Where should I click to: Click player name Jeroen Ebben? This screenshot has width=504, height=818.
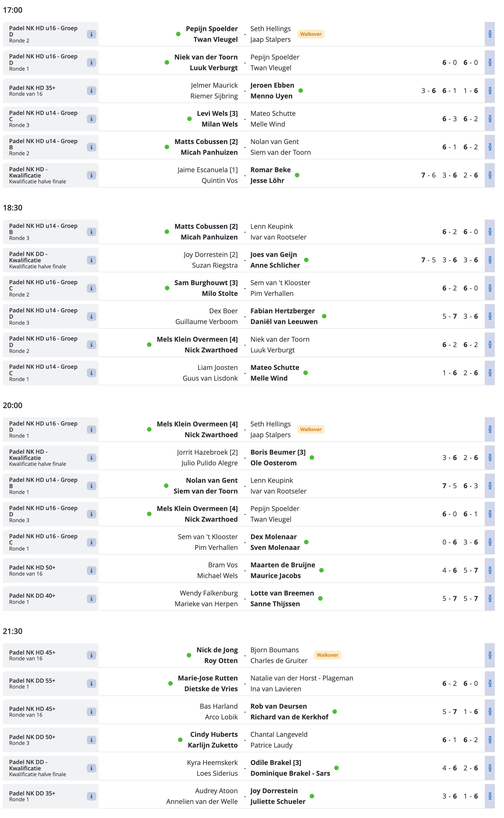(272, 85)
